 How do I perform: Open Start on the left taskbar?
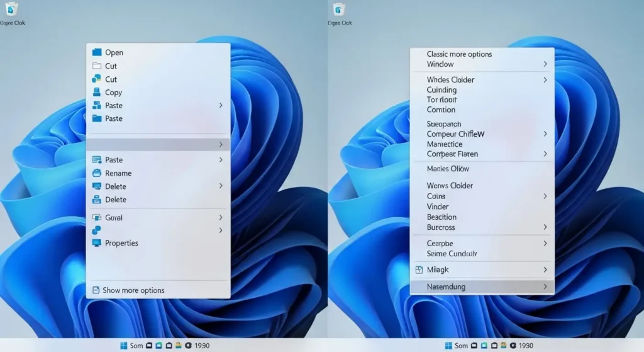tap(124, 346)
